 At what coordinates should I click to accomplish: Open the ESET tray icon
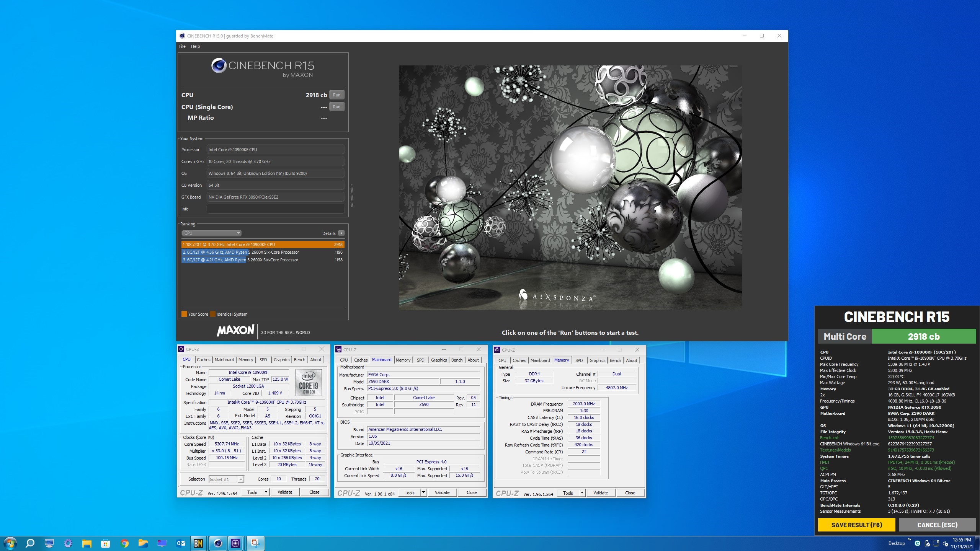tap(917, 543)
